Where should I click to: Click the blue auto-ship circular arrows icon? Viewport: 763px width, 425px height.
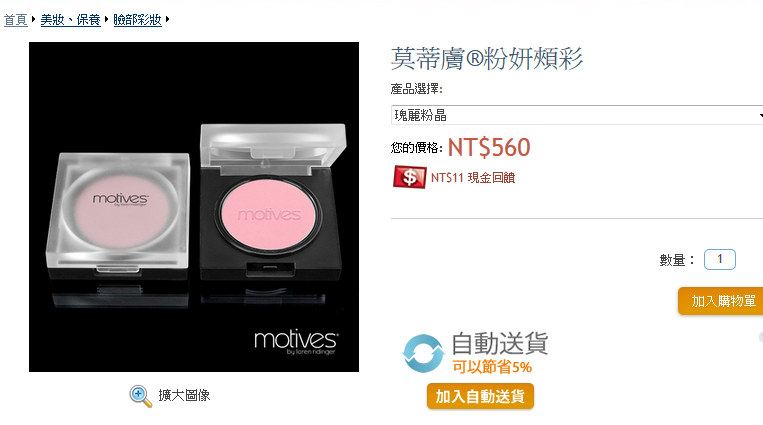coord(423,353)
